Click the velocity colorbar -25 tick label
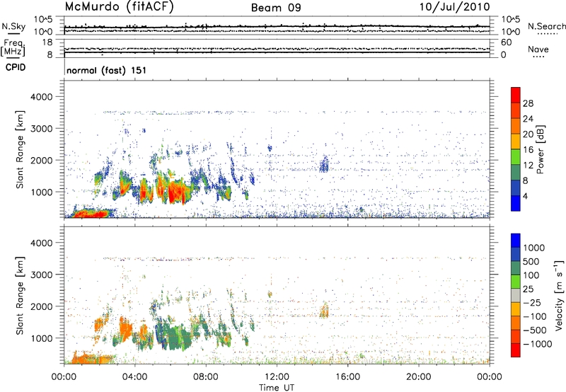The width and height of the screenshot is (566, 392). 532,302
